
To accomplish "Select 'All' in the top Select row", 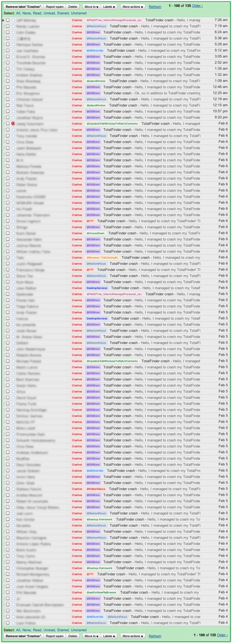I will pos(18,13).
